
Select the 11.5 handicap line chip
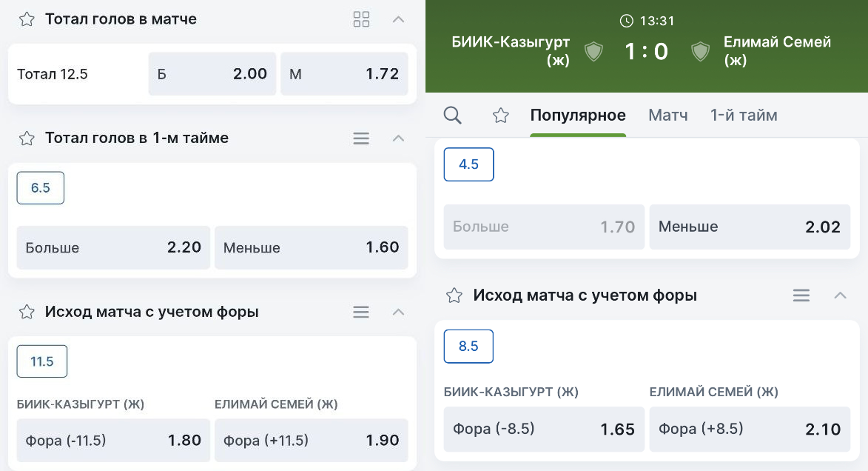(42, 361)
